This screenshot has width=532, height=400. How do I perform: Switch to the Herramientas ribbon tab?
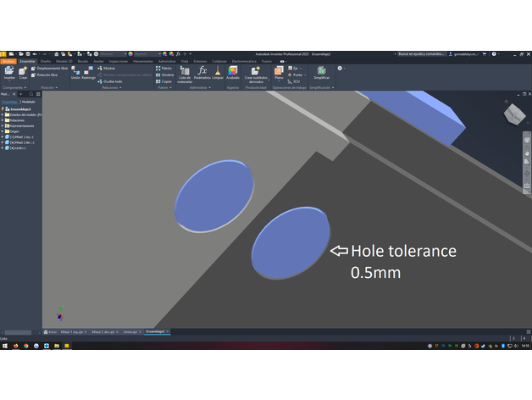(x=142, y=61)
